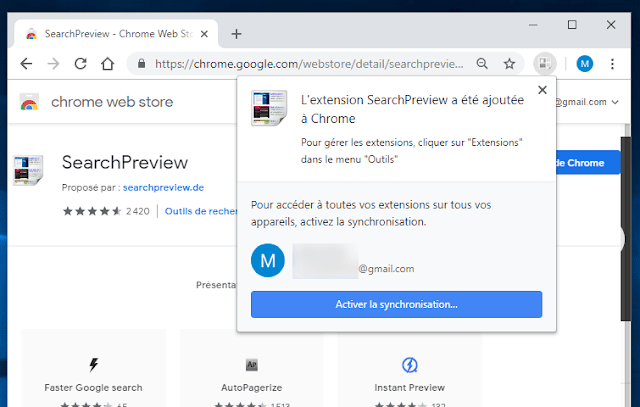Open the Faster Google search extension card
This screenshot has width=640, height=407.
93,368
